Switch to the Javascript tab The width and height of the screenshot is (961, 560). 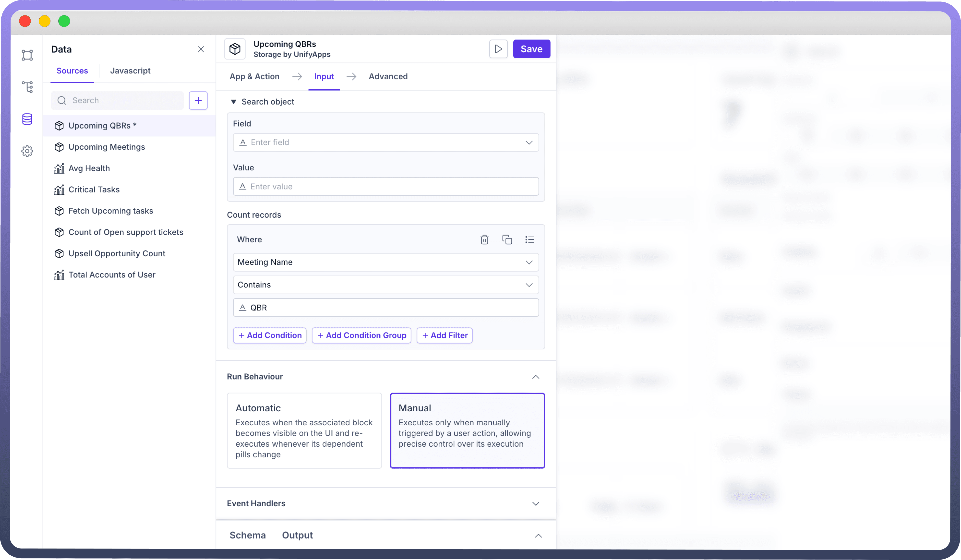click(130, 71)
